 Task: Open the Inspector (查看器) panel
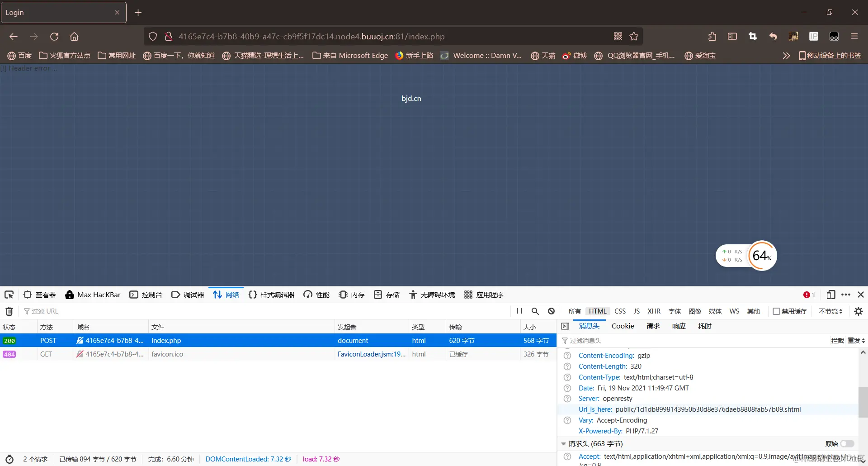[40, 295]
